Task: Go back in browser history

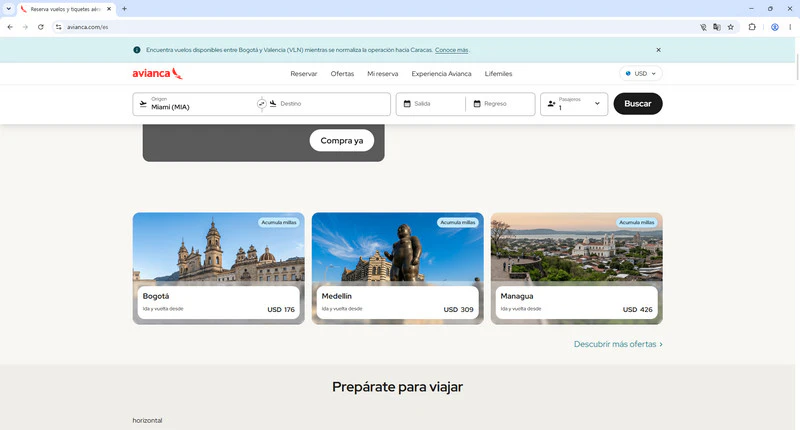Action: [x=10, y=27]
